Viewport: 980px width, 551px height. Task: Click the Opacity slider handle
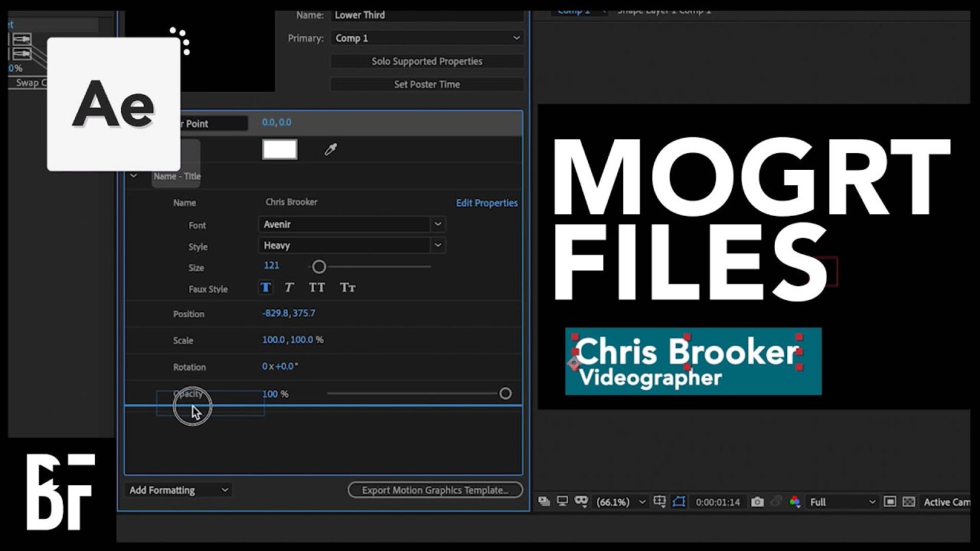pyautogui.click(x=505, y=393)
